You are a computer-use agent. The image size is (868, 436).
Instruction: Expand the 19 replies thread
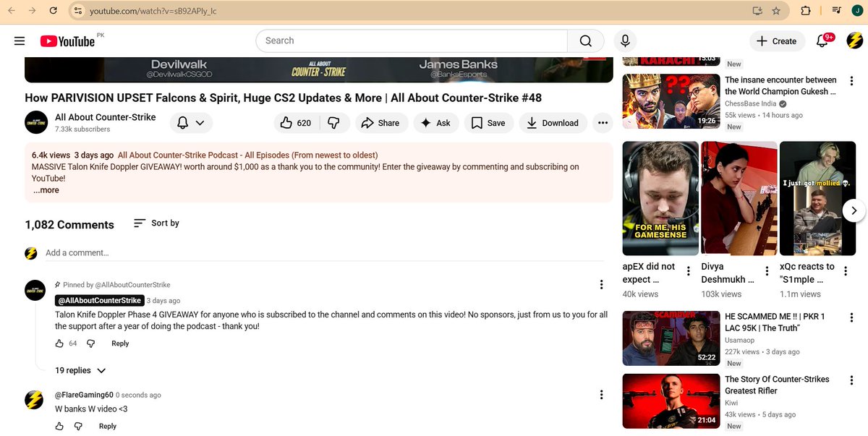(80, 370)
